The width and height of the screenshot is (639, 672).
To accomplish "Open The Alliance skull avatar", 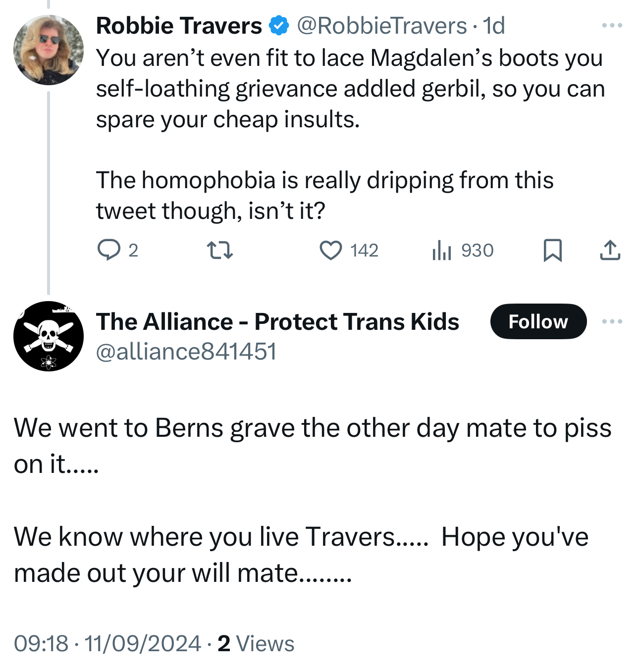I will pos(49,336).
